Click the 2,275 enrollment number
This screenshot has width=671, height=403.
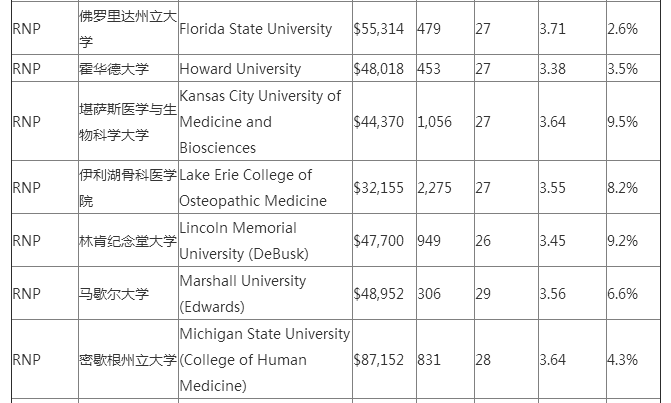pyautogui.click(x=435, y=187)
